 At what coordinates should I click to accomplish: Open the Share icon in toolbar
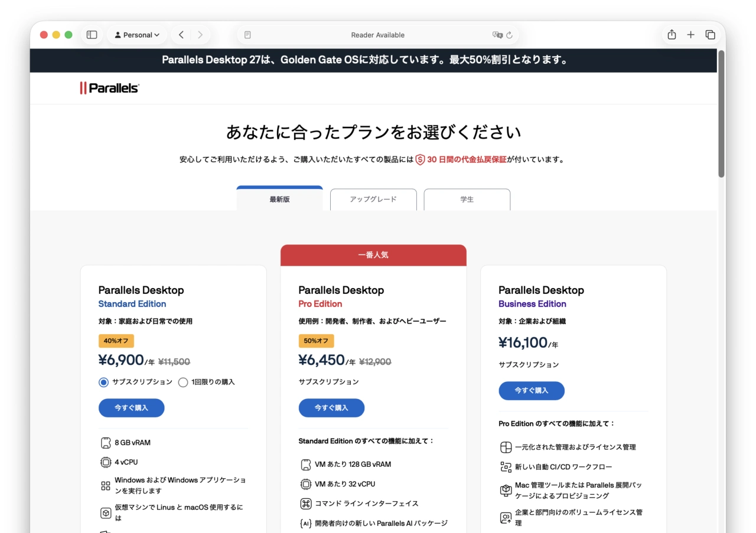[x=672, y=35]
